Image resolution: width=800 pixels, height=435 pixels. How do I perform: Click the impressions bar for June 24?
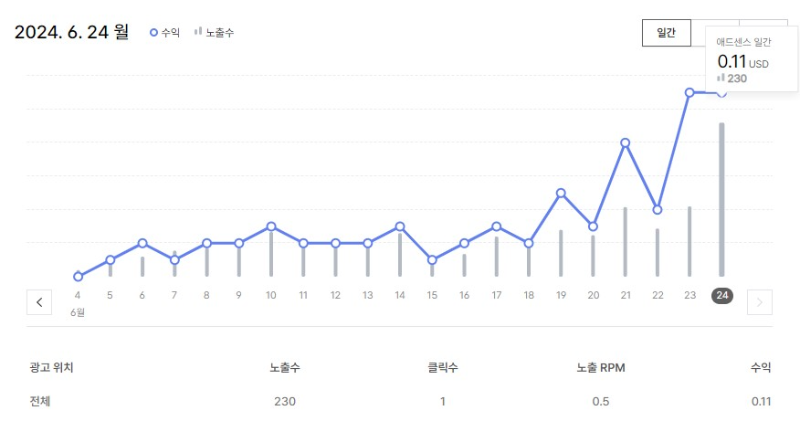pos(721,199)
